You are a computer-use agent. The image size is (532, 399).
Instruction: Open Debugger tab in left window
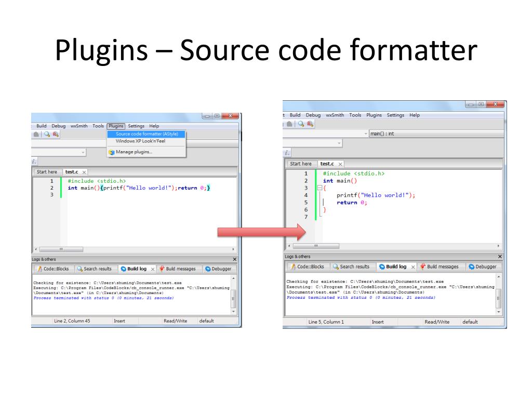click(x=219, y=269)
